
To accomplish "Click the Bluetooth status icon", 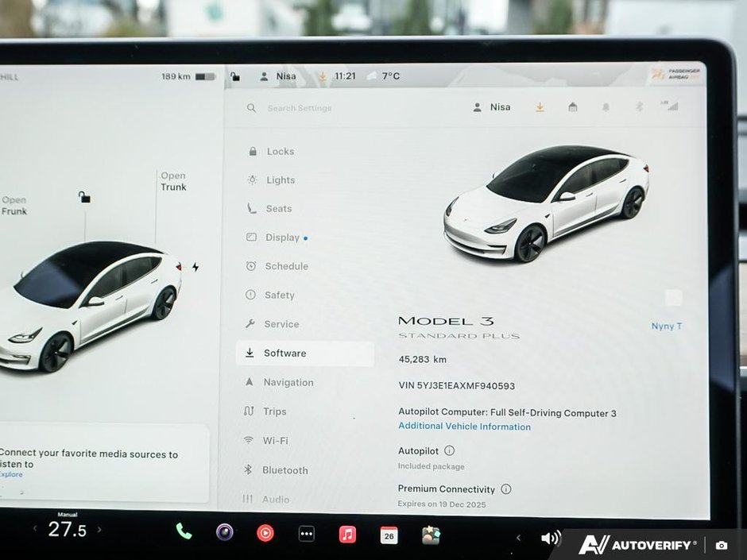I will point(638,106).
